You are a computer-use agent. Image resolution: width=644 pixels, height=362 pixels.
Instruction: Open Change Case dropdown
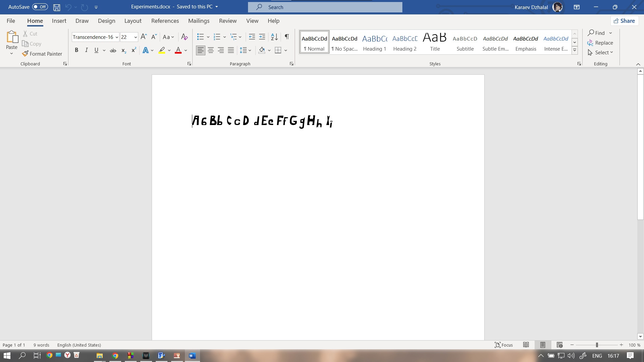pyautogui.click(x=168, y=37)
